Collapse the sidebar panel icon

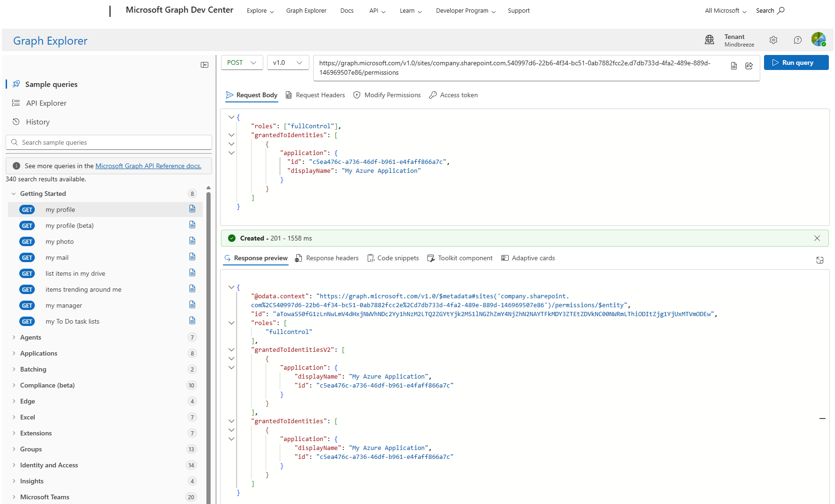click(205, 65)
